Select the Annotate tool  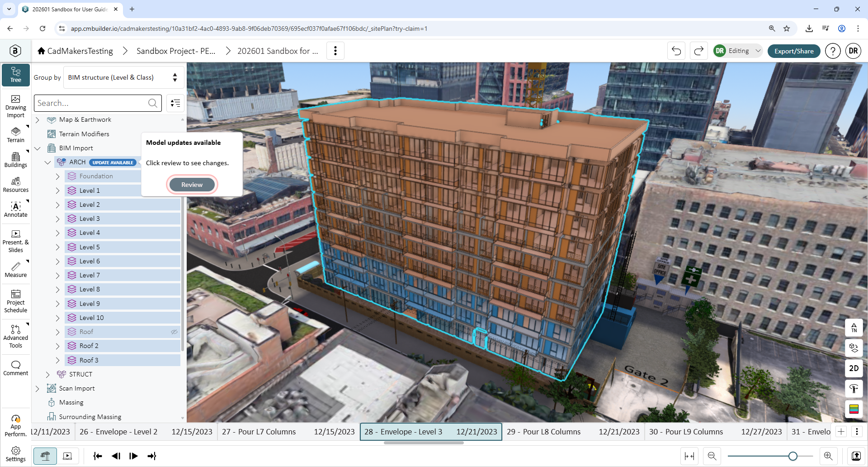click(16, 210)
